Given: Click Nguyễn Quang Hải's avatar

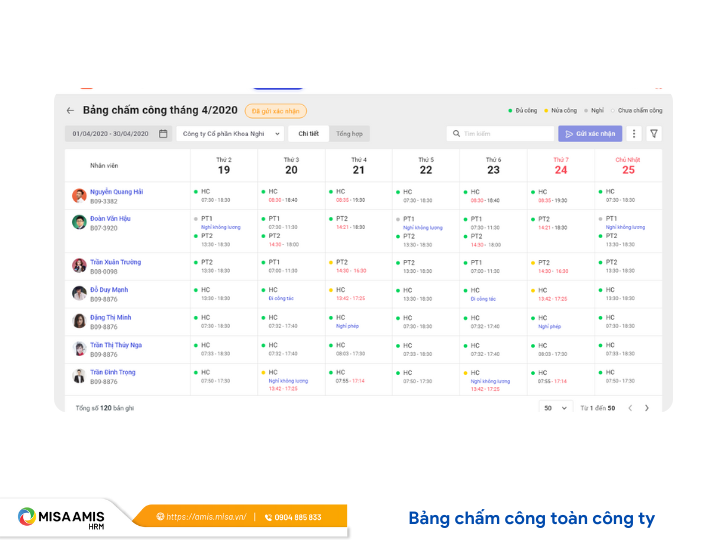Looking at the screenshot, I should pos(79,195).
